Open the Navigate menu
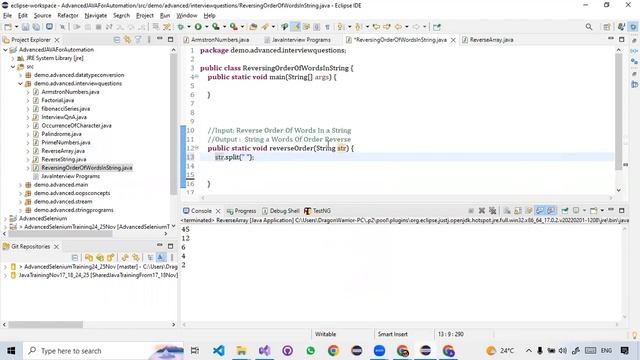 click(x=96, y=16)
